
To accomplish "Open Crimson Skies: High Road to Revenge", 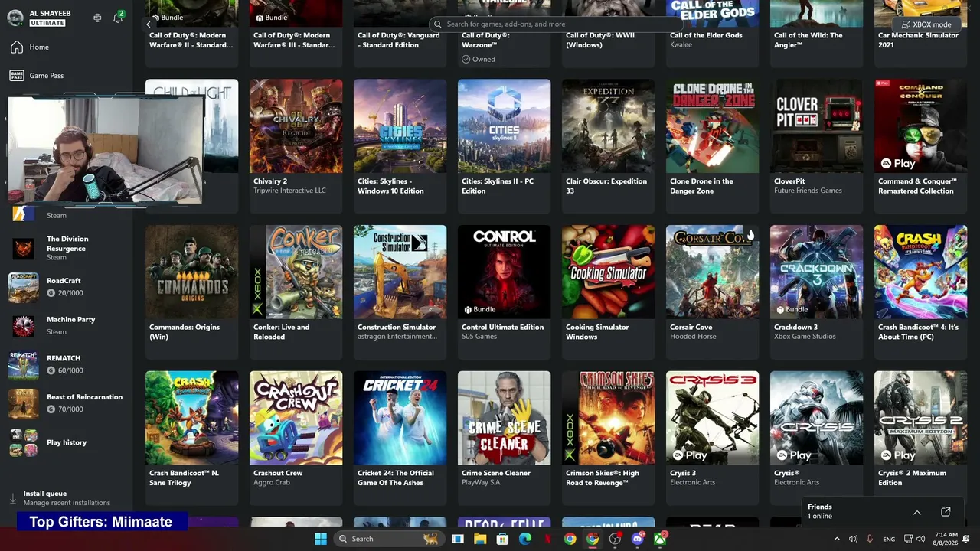I will (608, 438).
